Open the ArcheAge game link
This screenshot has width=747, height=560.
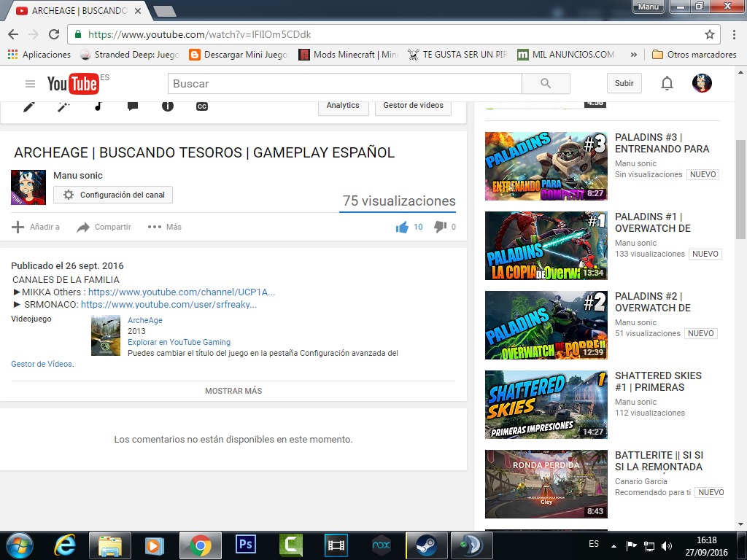tap(145, 321)
